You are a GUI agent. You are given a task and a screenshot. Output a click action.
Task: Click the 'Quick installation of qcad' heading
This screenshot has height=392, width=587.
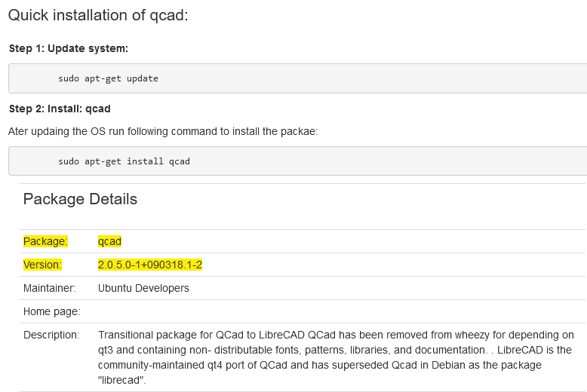click(97, 15)
